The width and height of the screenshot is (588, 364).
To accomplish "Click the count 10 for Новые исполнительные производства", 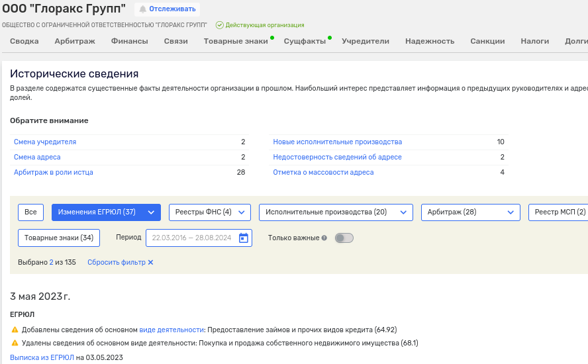I will (501, 142).
